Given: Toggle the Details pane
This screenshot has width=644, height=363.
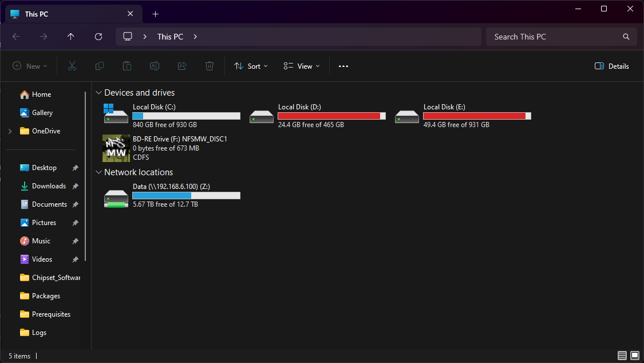Looking at the screenshot, I should point(611,66).
